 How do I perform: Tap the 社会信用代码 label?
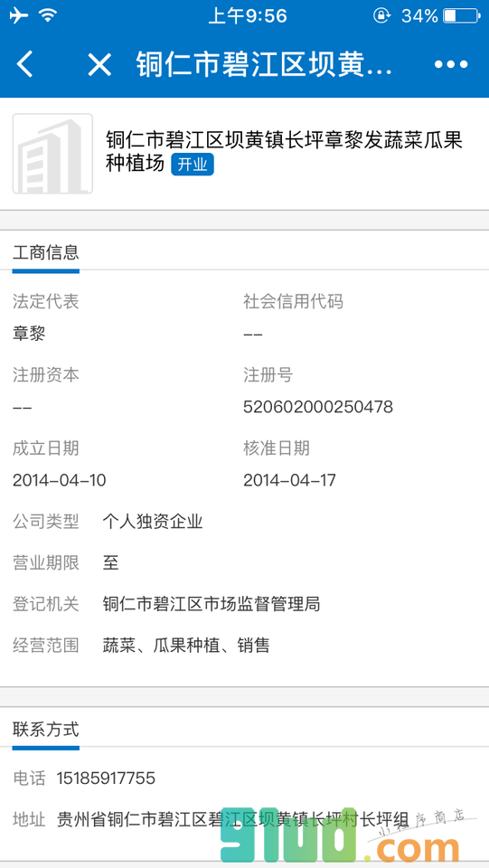click(293, 301)
